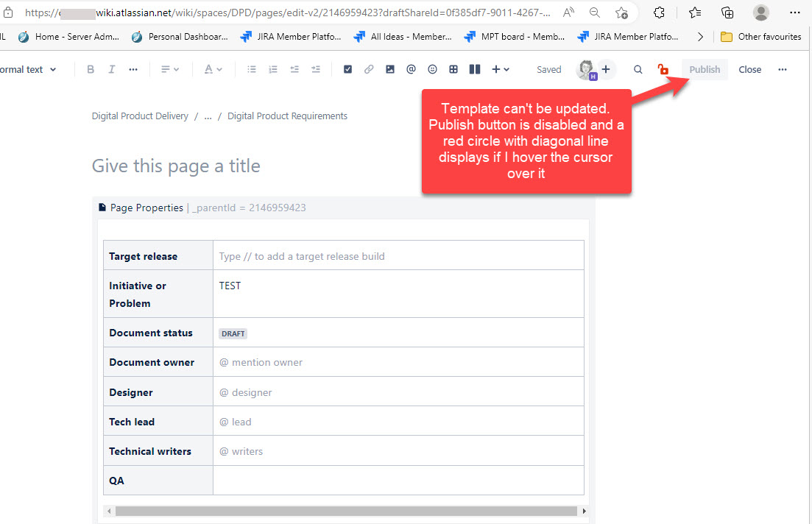
Task: Click the DRAFT status lozenge
Action: coord(233,333)
